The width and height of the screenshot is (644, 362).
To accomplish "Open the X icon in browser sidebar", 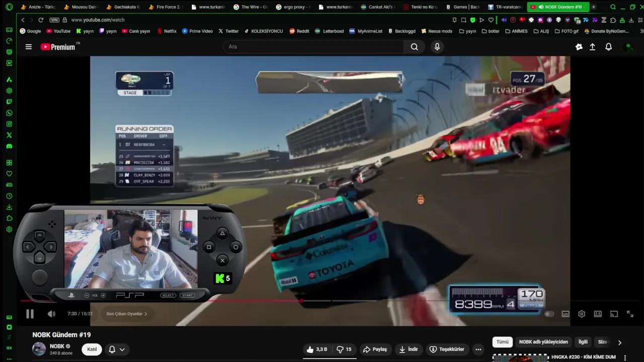I will tap(9, 135).
